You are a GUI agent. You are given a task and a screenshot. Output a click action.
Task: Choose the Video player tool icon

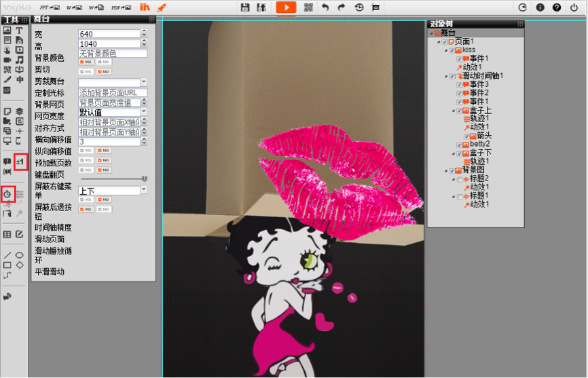(x=20, y=50)
